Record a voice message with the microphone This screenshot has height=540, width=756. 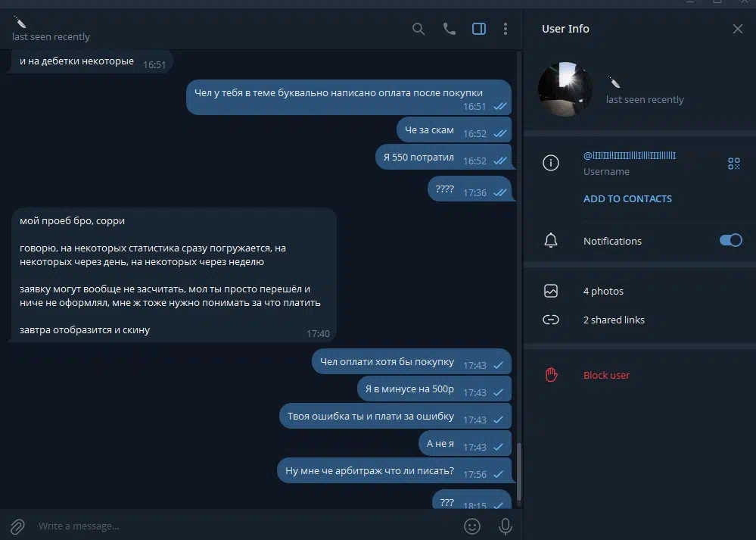pos(506,526)
